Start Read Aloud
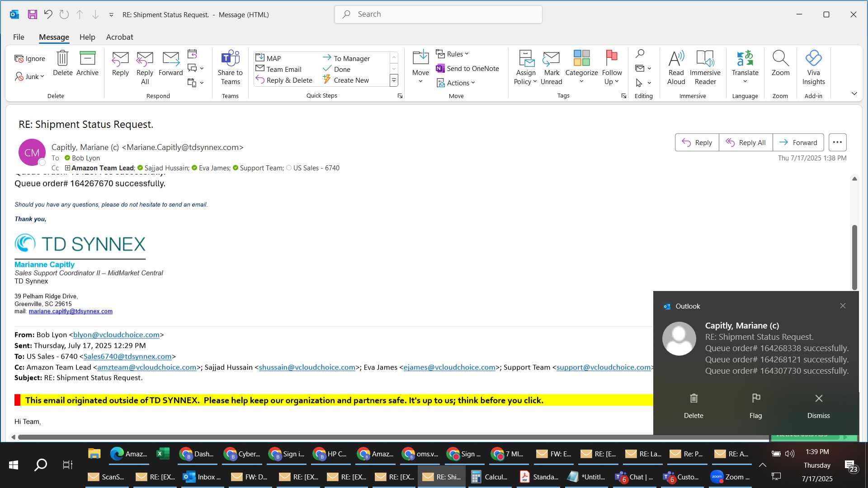Screen dimensions: 868x488 pyautogui.click(x=676, y=68)
